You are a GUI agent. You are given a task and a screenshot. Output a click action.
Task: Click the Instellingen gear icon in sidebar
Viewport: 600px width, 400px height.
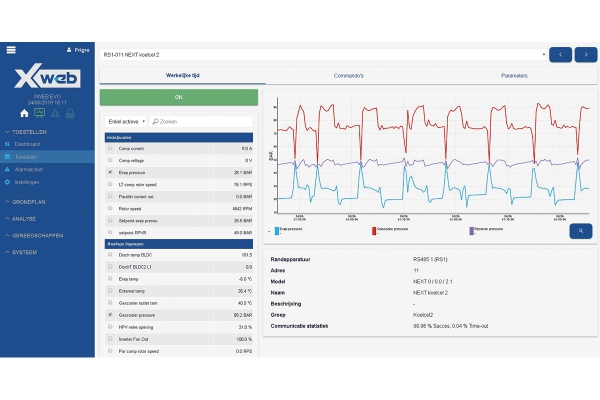(x=7, y=182)
